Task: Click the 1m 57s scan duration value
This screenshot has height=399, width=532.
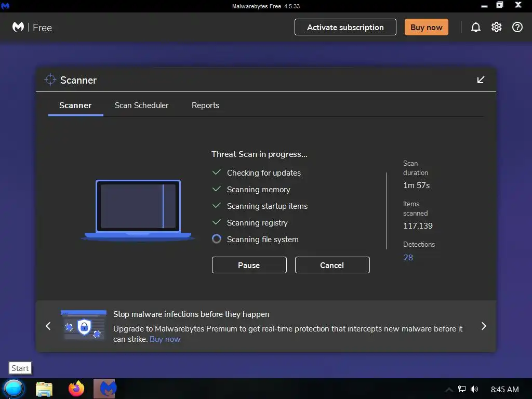Action: 416,185
